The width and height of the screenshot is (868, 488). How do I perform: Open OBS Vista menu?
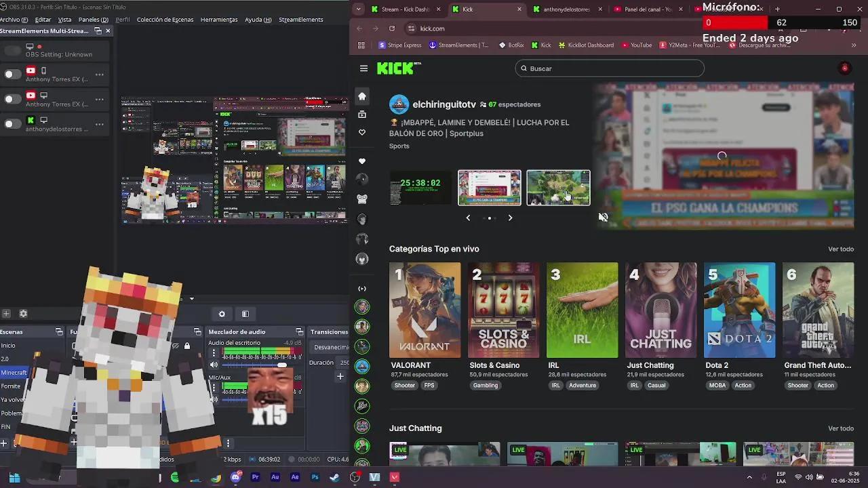coord(64,20)
